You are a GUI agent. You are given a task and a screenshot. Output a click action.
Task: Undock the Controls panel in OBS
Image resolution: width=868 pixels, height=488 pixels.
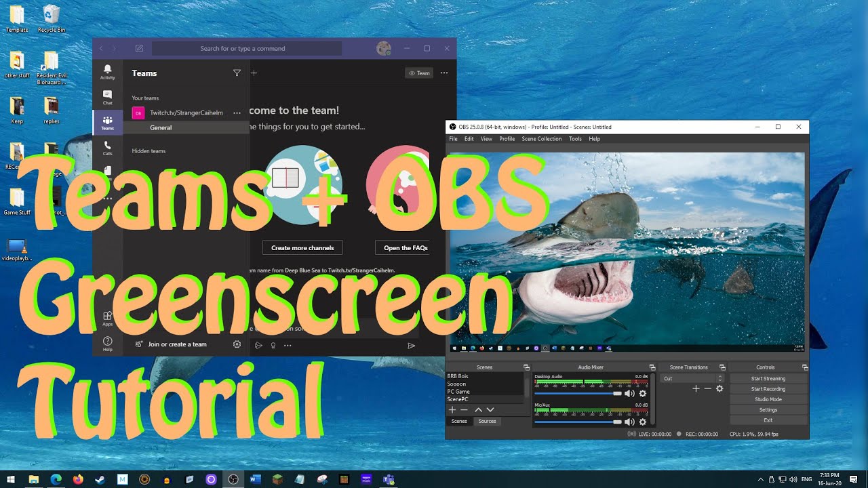pyautogui.click(x=805, y=367)
